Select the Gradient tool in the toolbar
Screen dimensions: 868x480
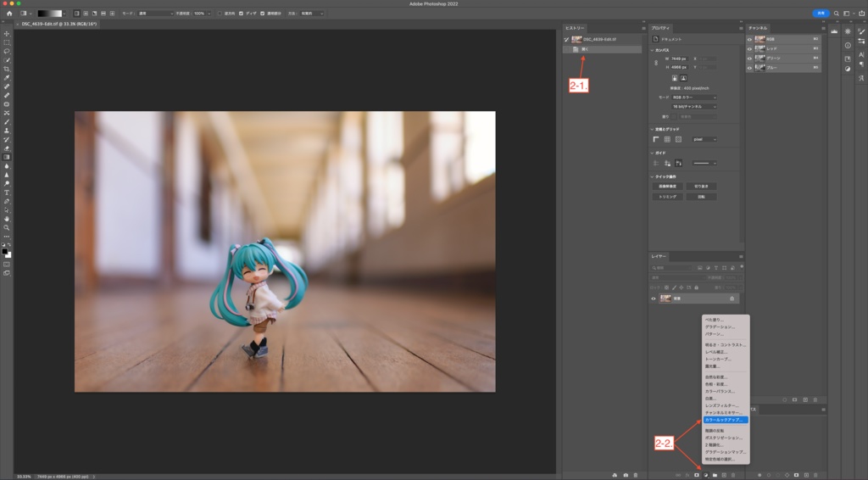point(7,157)
